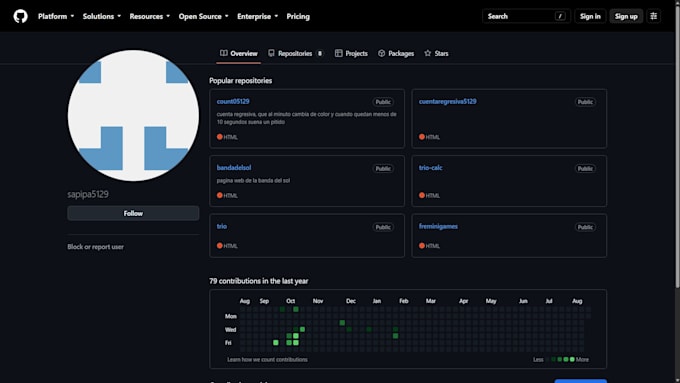This screenshot has width=680, height=383.
Task: Select the Projects table icon tab
Action: pyautogui.click(x=338, y=53)
